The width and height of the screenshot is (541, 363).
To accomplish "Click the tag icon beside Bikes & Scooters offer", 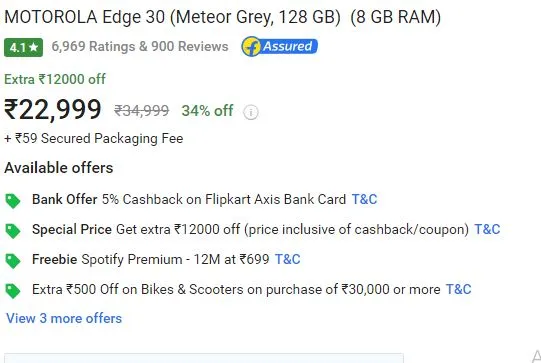I will [x=13, y=291].
